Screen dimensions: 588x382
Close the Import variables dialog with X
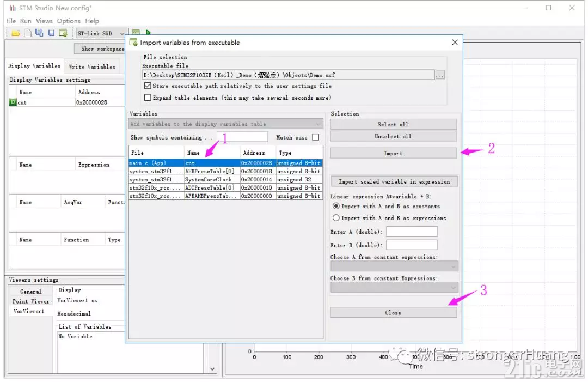pos(455,42)
